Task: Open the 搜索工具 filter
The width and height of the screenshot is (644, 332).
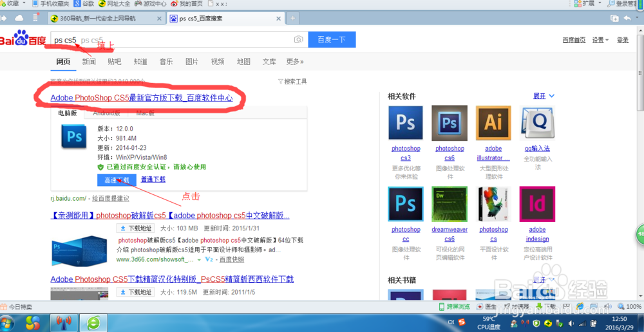Action: point(292,82)
